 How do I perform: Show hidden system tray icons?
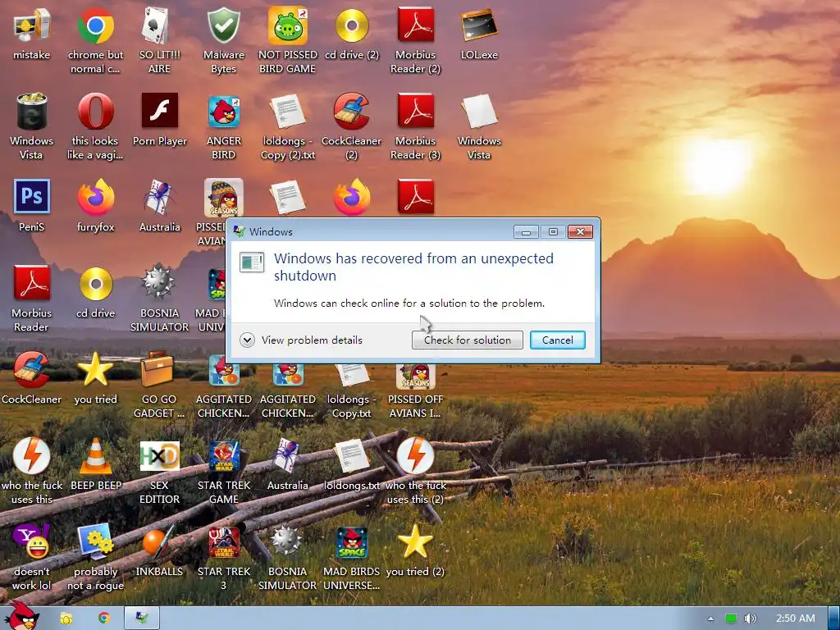pos(711,619)
